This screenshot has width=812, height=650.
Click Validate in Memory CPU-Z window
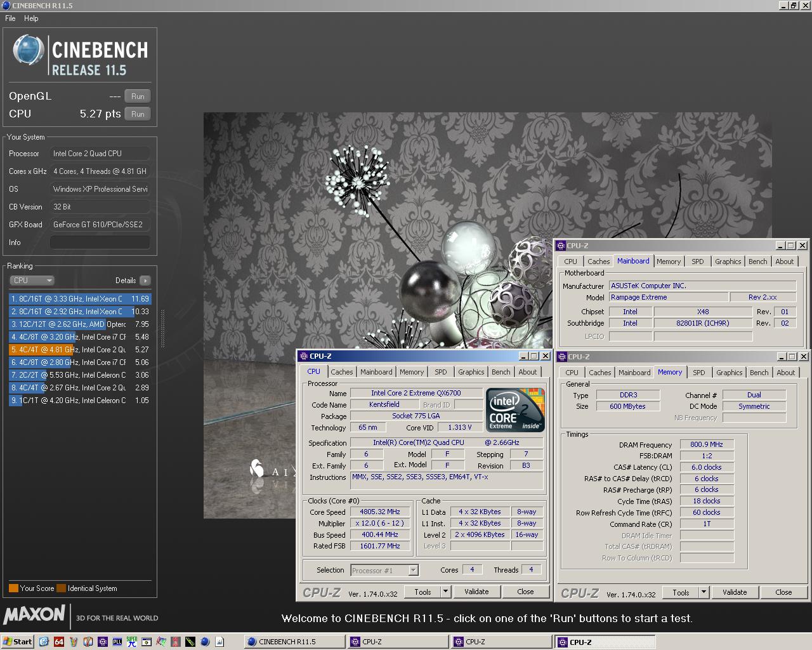coord(735,593)
